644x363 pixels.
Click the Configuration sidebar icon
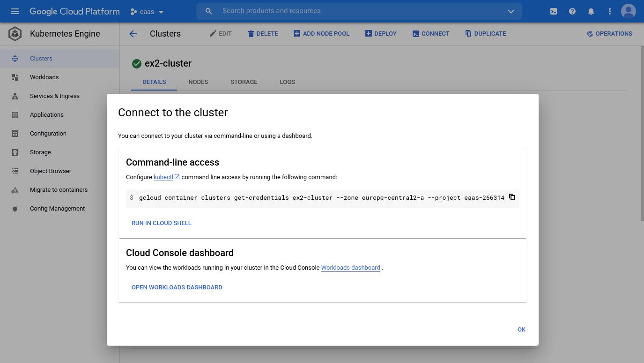tap(15, 134)
